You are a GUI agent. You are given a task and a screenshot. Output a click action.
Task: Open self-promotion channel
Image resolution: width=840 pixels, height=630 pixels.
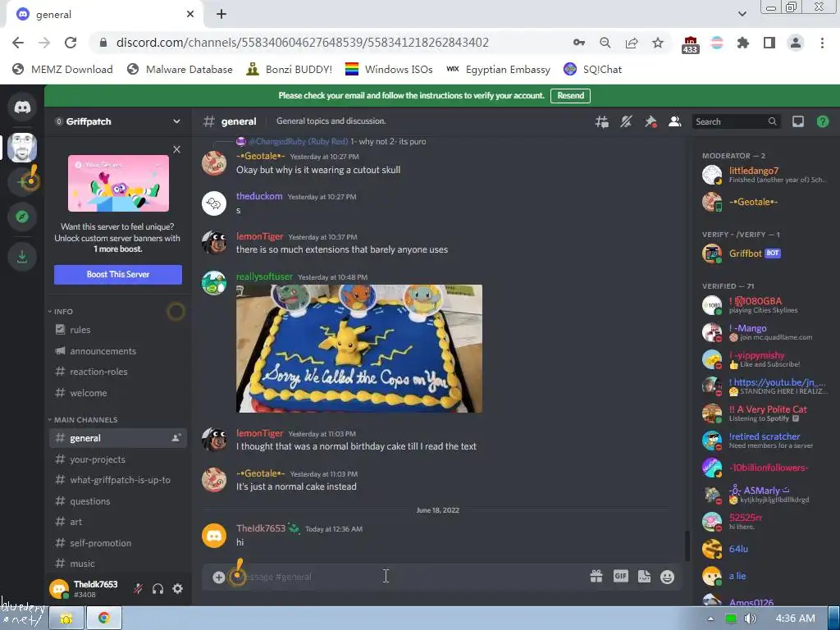[118, 543]
